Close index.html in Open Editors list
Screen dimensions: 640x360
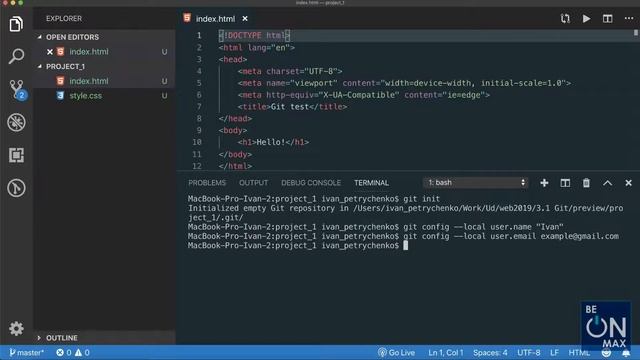(x=50, y=52)
